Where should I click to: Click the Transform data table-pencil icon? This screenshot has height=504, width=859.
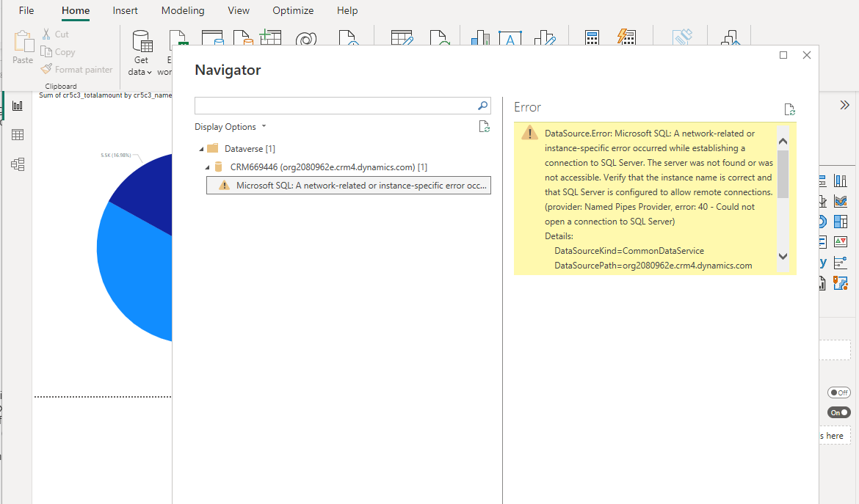click(x=402, y=38)
